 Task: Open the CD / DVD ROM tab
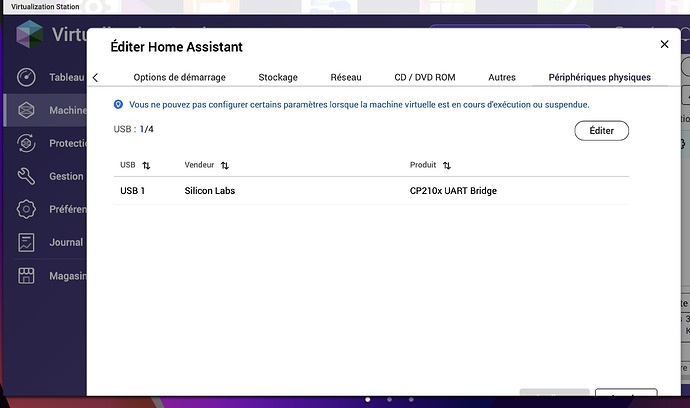(x=425, y=77)
